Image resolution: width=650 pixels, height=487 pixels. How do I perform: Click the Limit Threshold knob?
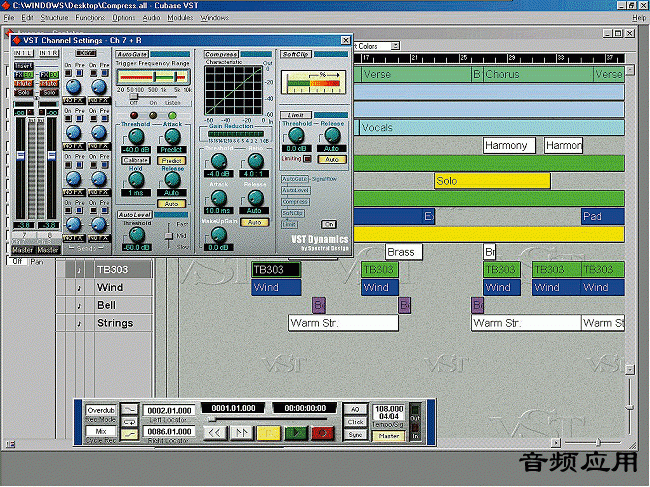click(296, 135)
